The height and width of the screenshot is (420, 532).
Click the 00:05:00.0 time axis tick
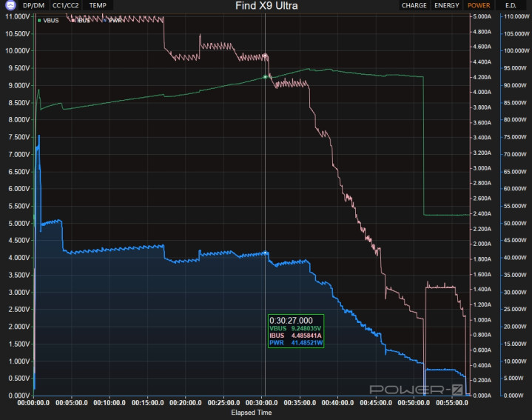pos(72,403)
